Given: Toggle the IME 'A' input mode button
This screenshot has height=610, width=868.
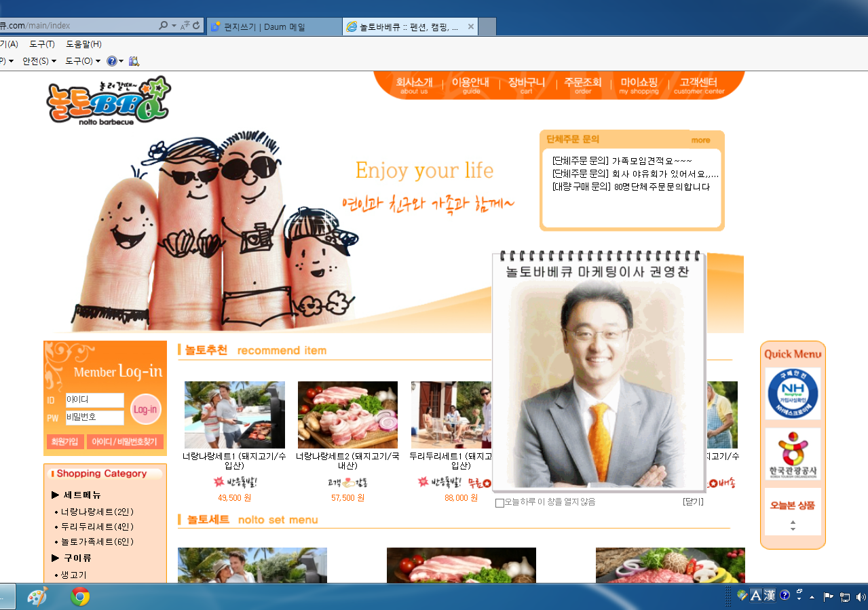Looking at the screenshot, I should 755,596.
